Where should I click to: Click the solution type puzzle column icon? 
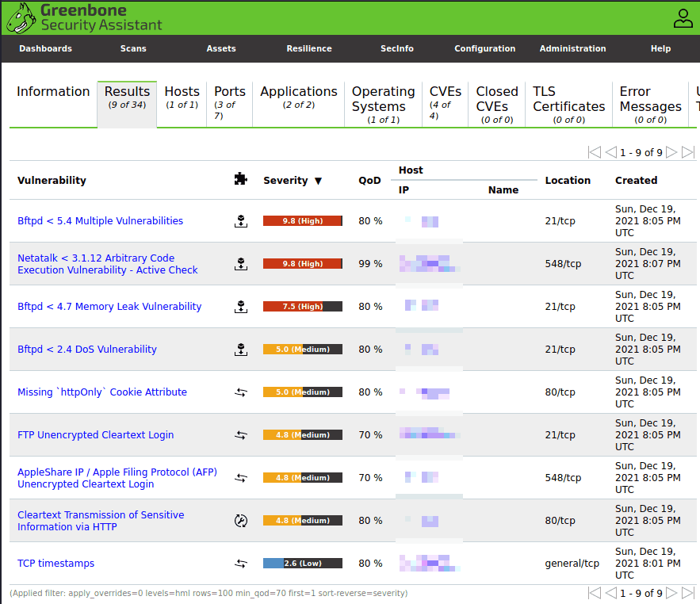[x=240, y=180]
